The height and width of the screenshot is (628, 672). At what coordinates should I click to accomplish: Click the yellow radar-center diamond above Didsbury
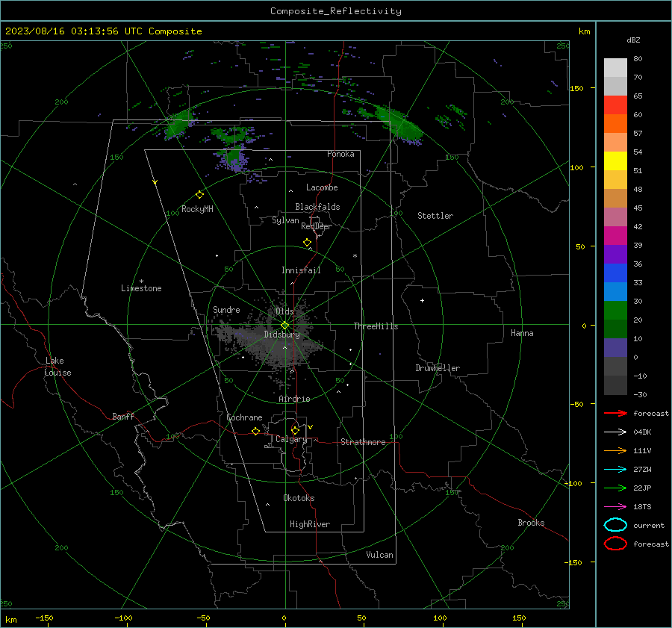click(284, 325)
